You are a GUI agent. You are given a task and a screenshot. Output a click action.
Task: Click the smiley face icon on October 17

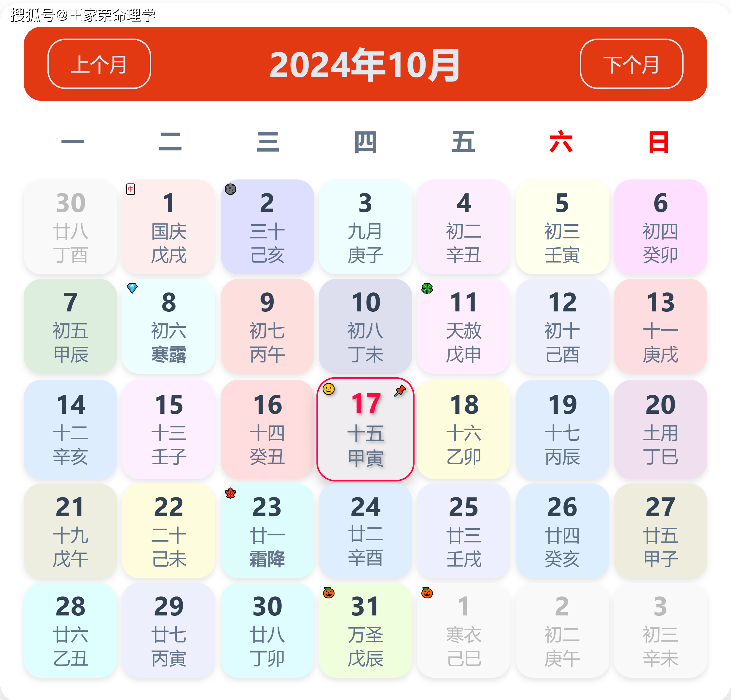tap(329, 389)
